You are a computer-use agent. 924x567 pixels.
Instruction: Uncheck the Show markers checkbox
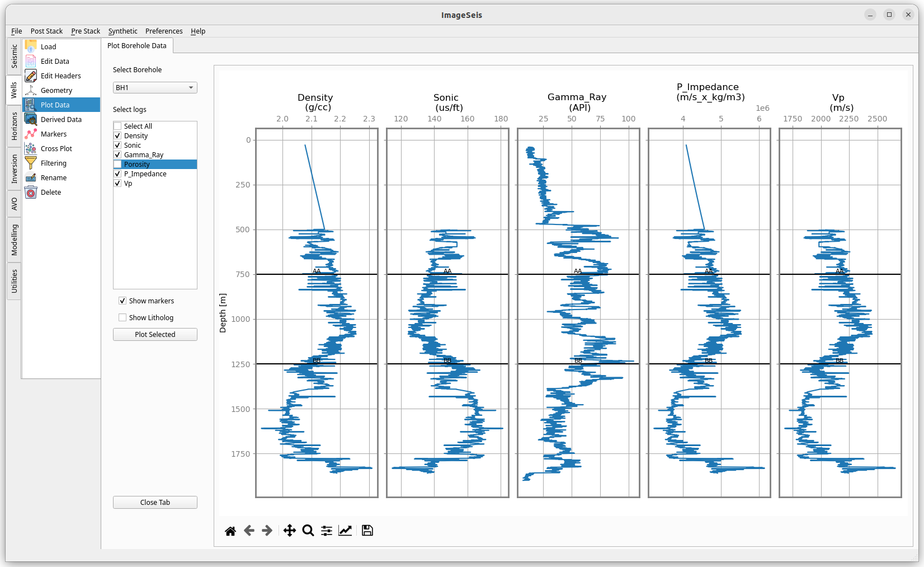click(x=122, y=301)
